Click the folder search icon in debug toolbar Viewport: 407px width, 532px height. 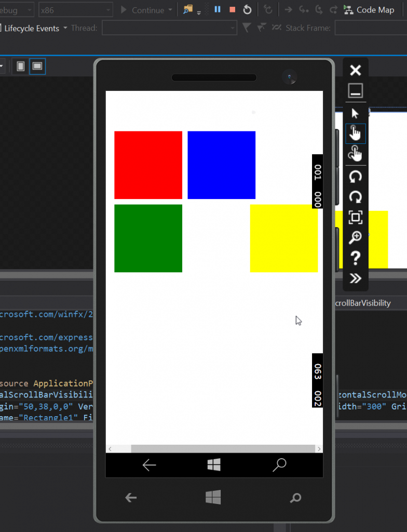point(188,9)
